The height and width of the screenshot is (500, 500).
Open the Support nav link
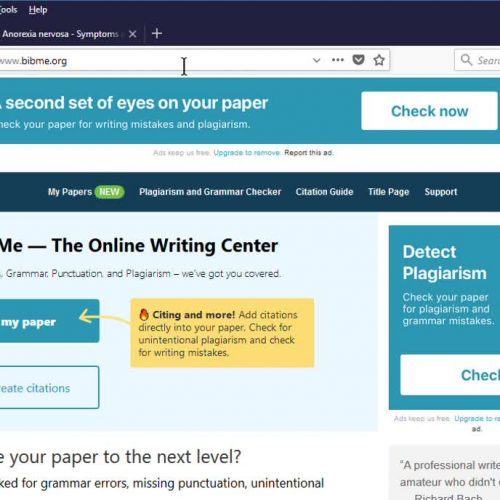pyautogui.click(x=441, y=192)
